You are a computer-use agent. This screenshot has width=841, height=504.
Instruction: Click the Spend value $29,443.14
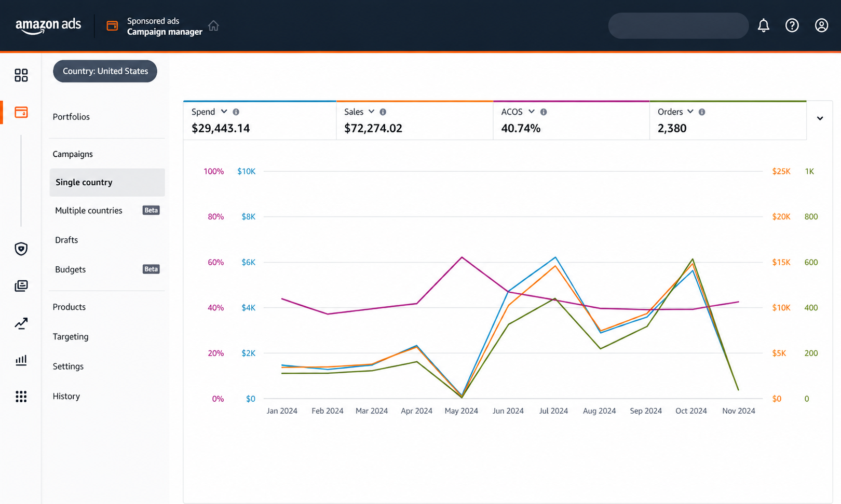[221, 128]
